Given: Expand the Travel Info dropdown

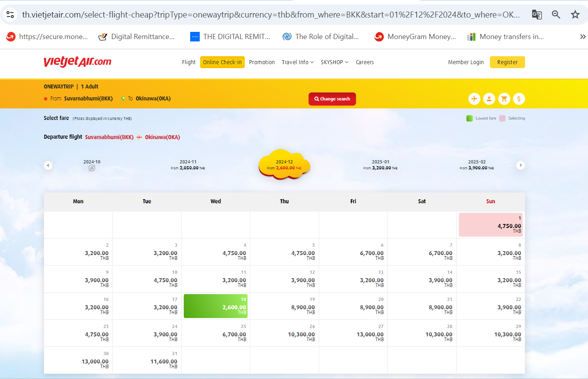Looking at the screenshot, I should tap(298, 62).
